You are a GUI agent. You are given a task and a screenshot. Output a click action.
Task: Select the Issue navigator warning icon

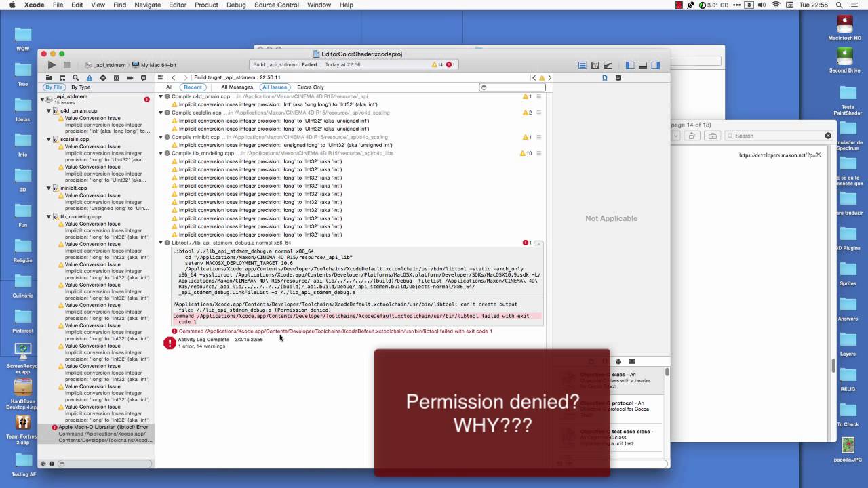[89, 78]
